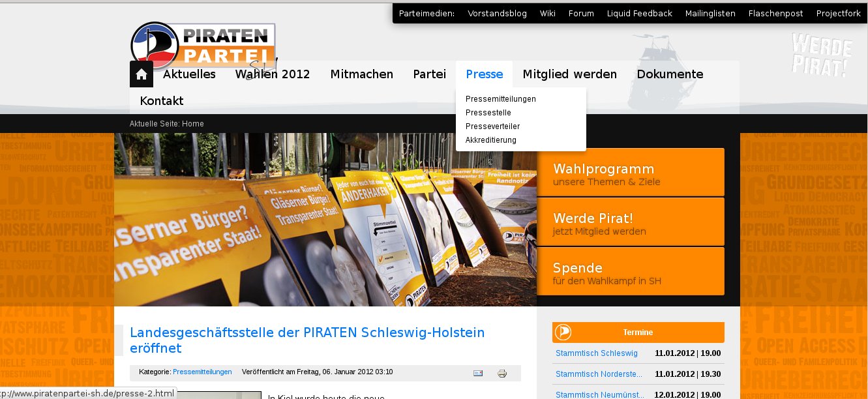Viewport: 868px width, 399px height.
Task: Choose Presseverteiler submenu entry
Action: 492,126
